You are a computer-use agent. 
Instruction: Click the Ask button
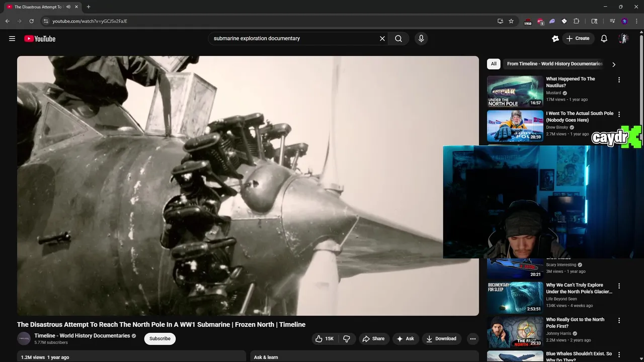[x=405, y=339]
